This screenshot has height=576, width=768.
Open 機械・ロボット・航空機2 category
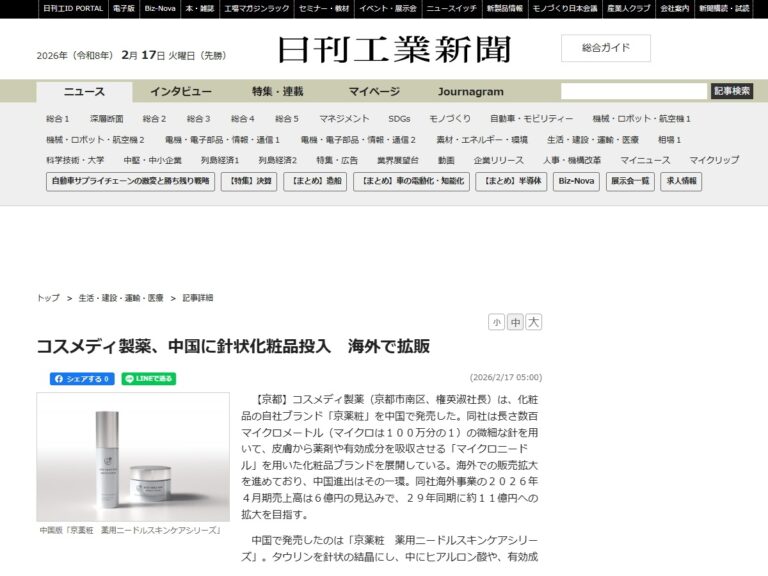tap(95, 140)
